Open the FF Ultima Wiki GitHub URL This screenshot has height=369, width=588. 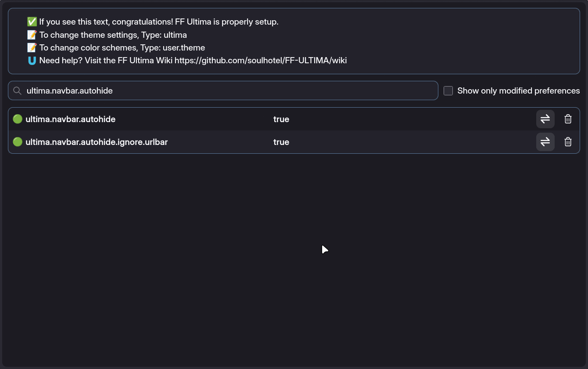261,61
